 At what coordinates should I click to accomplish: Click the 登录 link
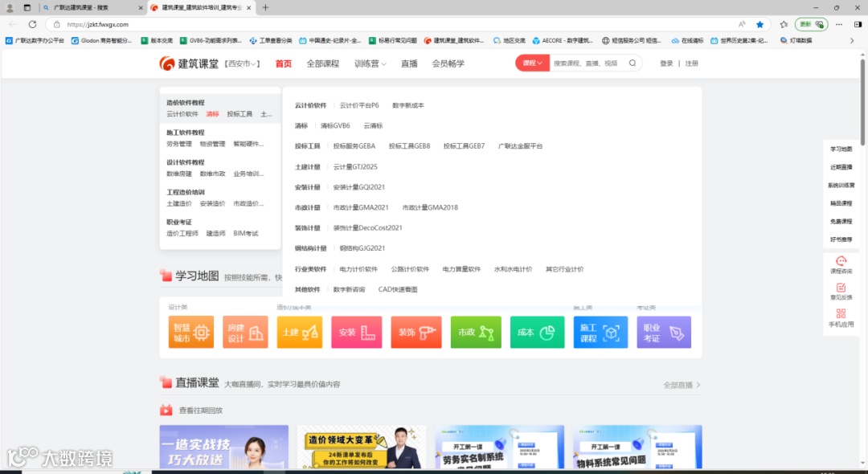coord(666,63)
